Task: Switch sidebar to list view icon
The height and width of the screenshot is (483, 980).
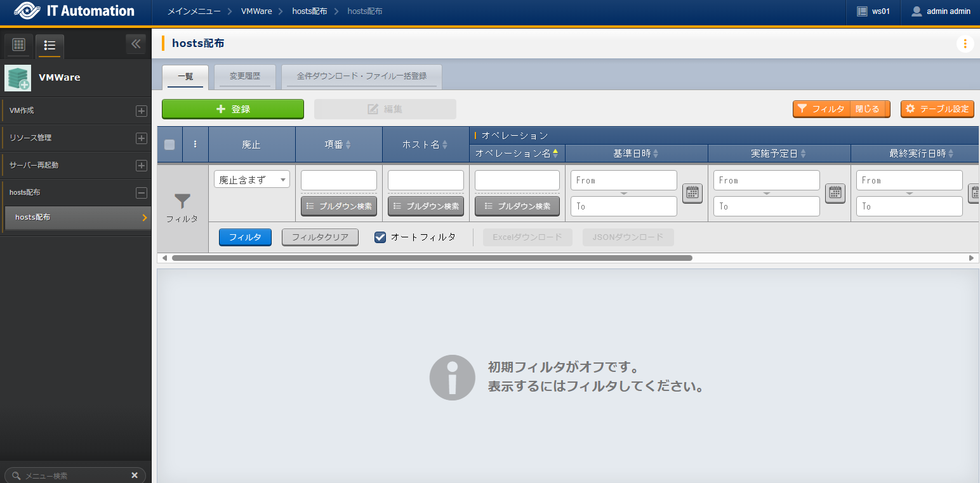Action: tap(50, 45)
